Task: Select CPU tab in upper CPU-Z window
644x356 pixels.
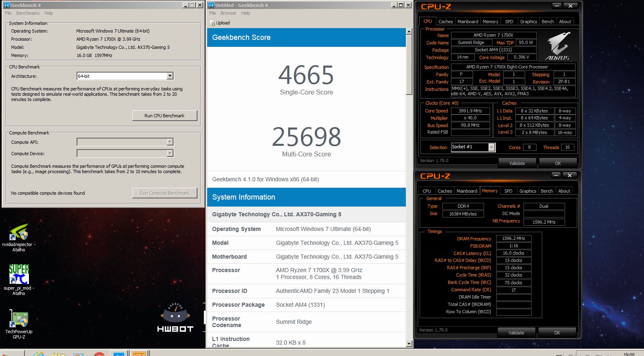Action: (427, 21)
